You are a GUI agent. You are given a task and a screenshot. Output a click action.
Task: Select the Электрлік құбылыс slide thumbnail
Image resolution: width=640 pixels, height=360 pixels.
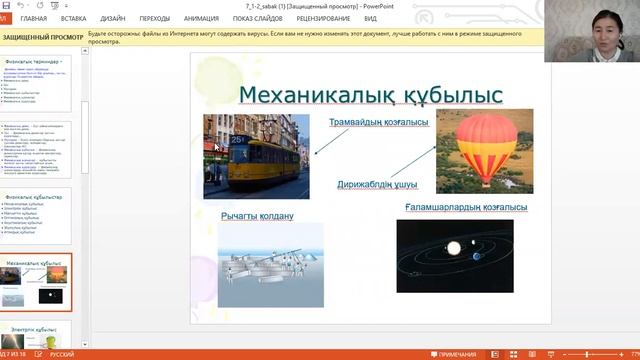[x=36, y=335]
